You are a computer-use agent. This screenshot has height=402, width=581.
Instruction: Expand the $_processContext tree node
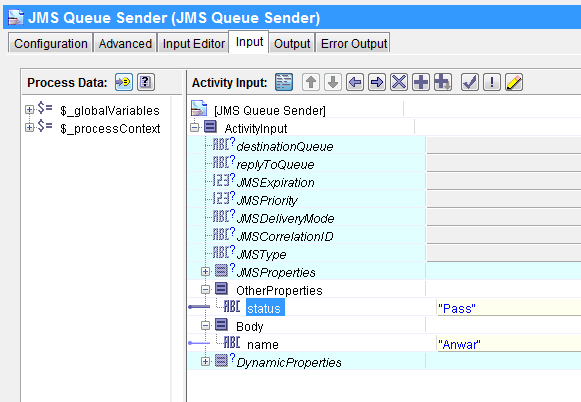click(x=29, y=127)
